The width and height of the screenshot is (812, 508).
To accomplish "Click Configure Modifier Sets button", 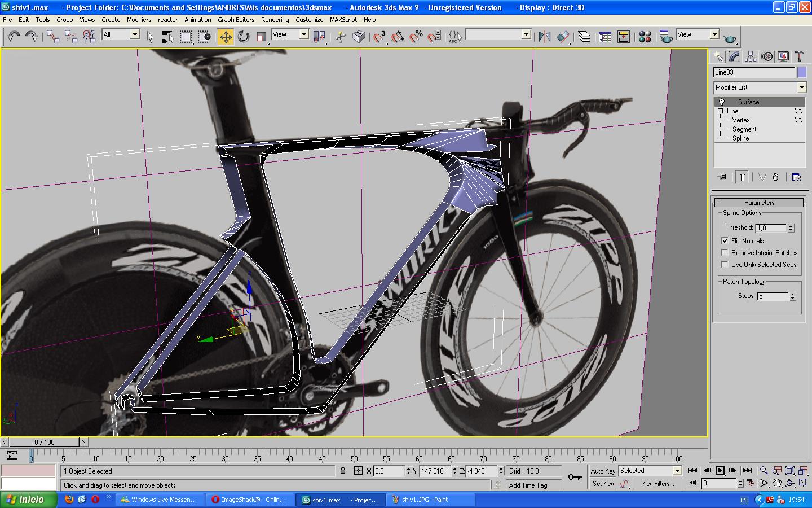I will click(796, 177).
